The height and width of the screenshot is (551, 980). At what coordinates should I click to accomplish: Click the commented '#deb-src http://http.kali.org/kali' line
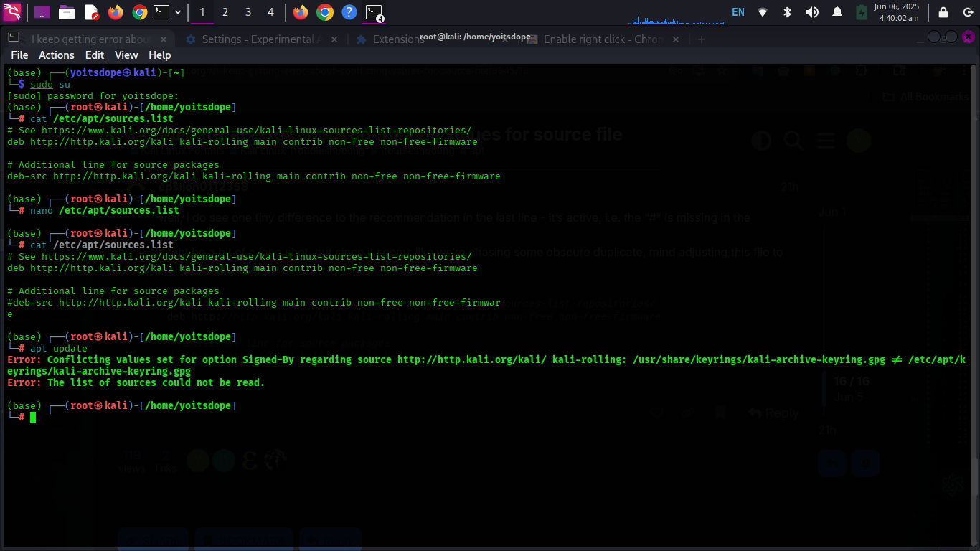point(254,308)
